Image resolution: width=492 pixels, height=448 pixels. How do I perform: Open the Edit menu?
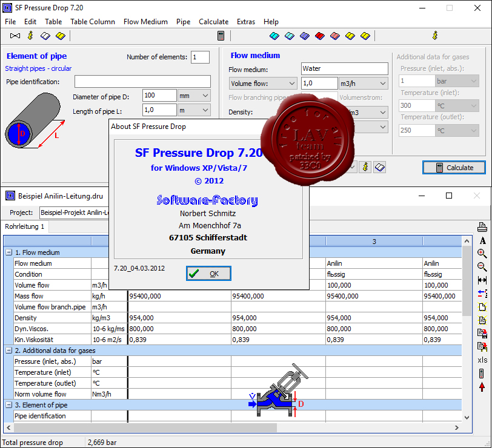[x=30, y=22]
